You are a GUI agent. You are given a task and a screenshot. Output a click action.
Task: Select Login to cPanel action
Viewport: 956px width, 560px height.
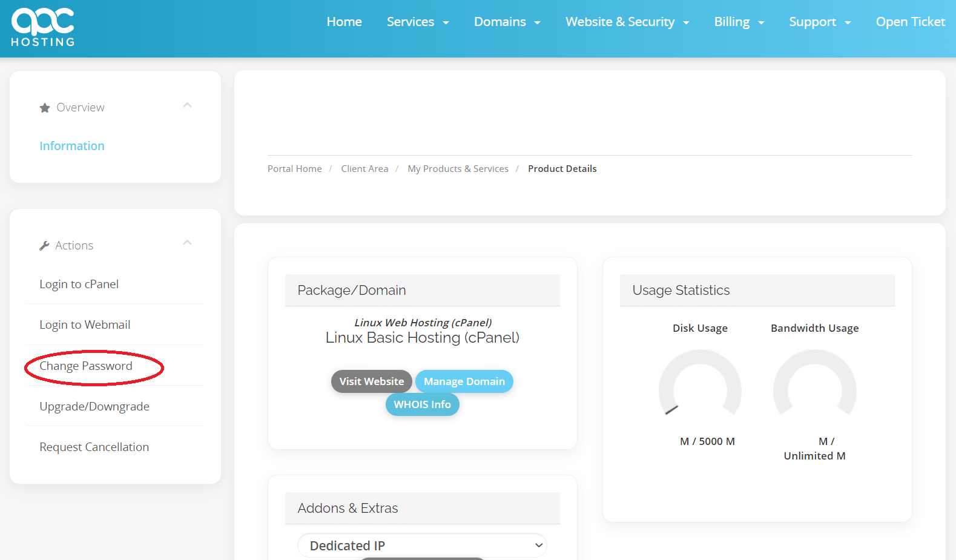[x=79, y=285]
